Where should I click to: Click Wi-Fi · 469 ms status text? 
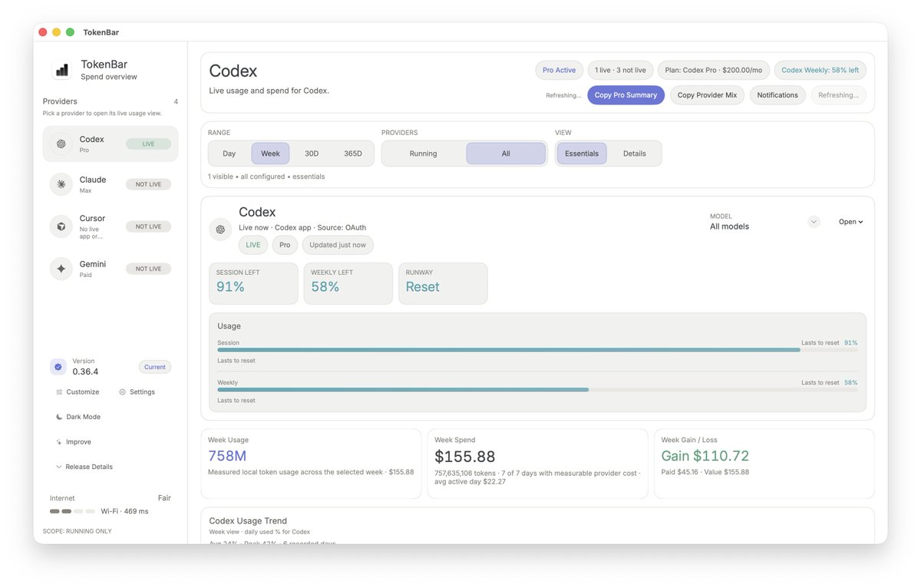coord(124,511)
